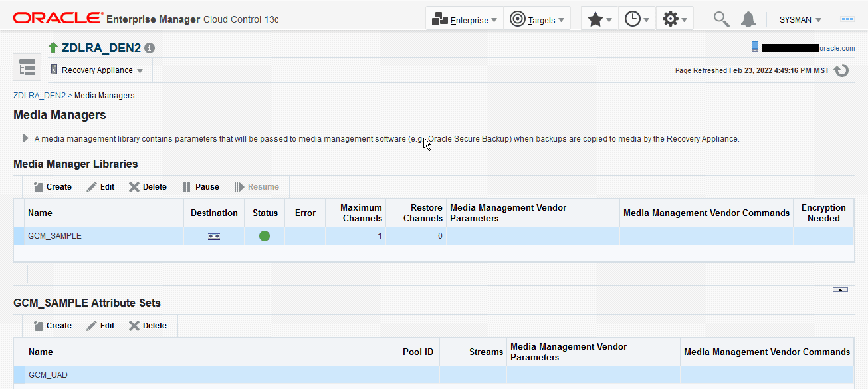The width and height of the screenshot is (868, 389).
Task: Open the Targets menu
Action: 536,19
